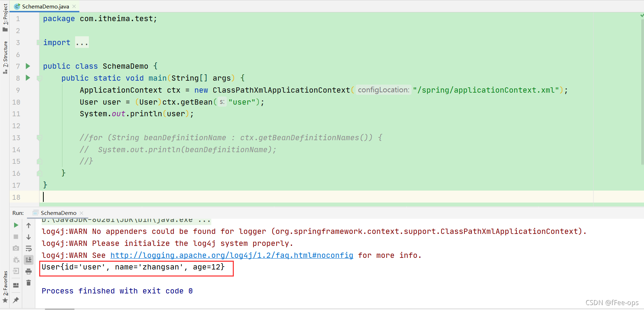Close the SchemaDemo.java editor tab
Image resolution: width=644 pixels, height=310 pixels.
74,6
